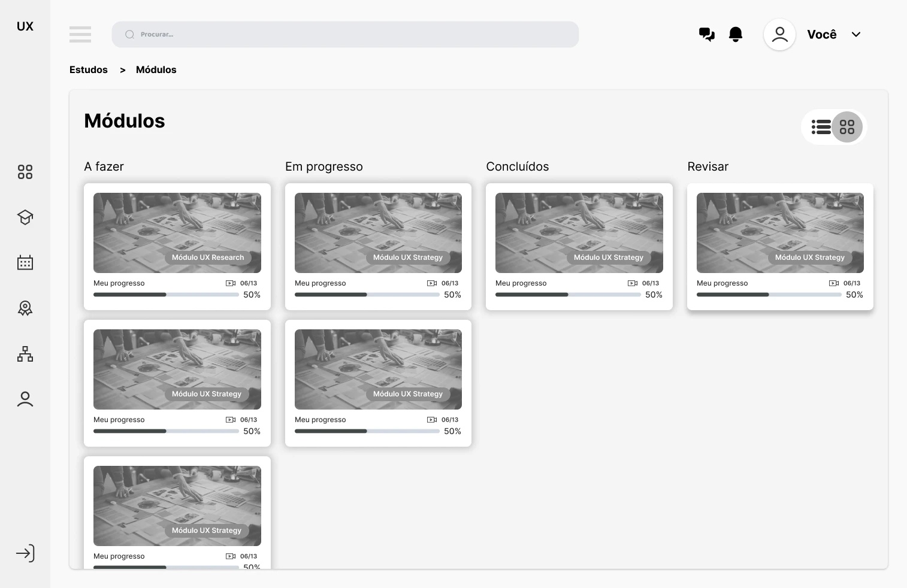Image resolution: width=907 pixels, height=588 pixels.
Task: Click the logout icon in sidebar
Action: click(25, 553)
